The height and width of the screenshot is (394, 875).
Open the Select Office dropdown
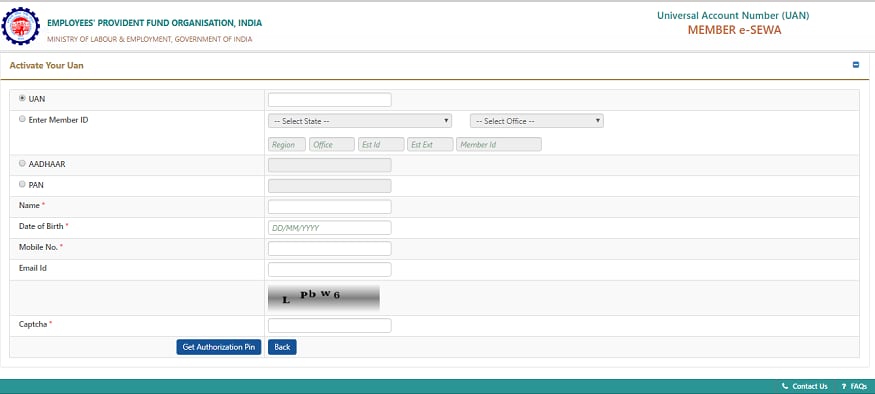[x=537, y=121]
